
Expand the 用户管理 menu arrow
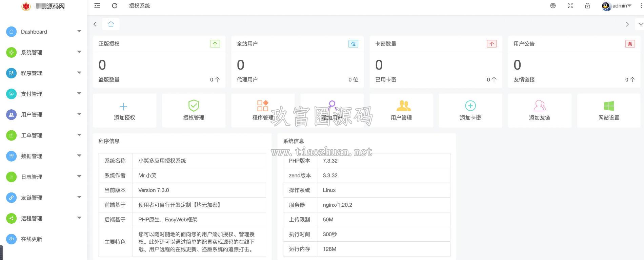[x=79, y=114]
